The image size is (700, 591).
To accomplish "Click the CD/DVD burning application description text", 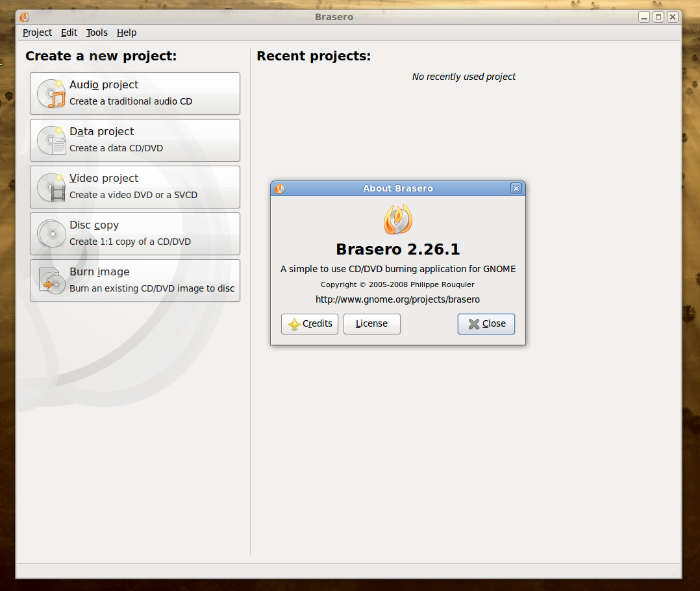I will [x=398, y=269].
